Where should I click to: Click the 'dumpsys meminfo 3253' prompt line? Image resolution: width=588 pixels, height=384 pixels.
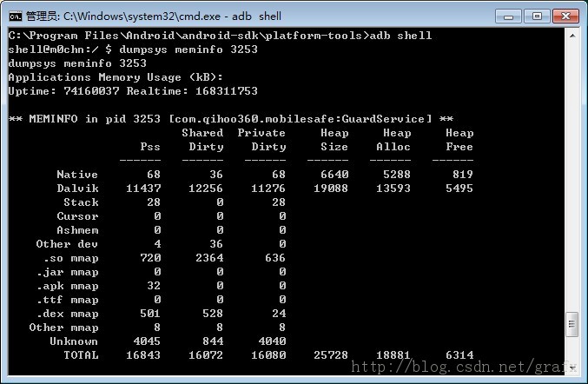click(x=133, y=50)
